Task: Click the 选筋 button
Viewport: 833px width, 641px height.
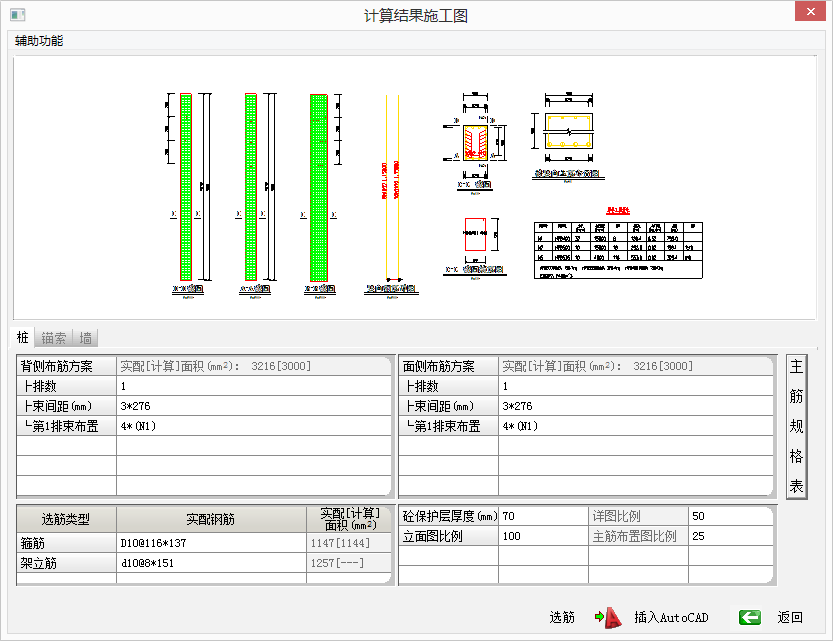Action: [562, 617]
